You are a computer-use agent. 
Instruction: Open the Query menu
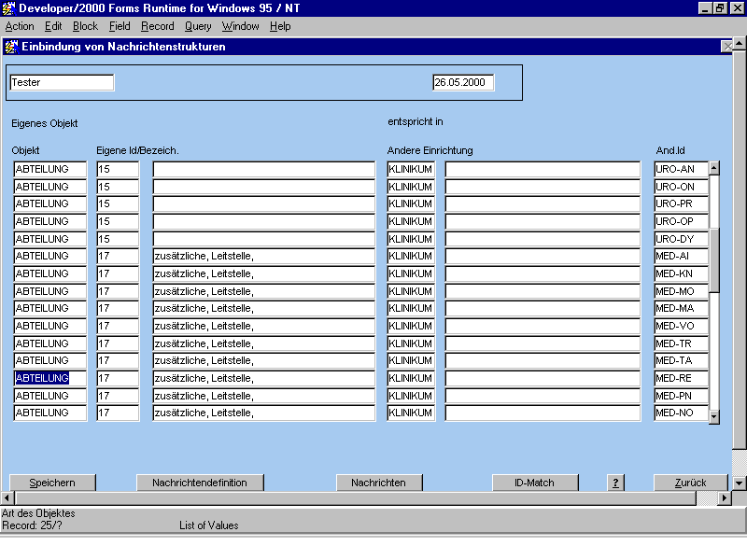(x=198, y=26)
